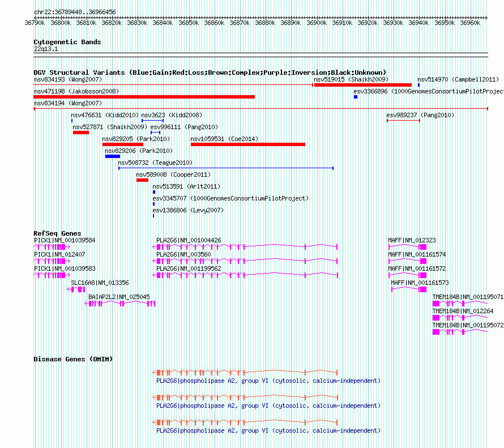The width and height of the screenshot is (504, 448).
Task: Click the MAFF|NM_012323 gene glyph
Action: [x=408, y=247]
